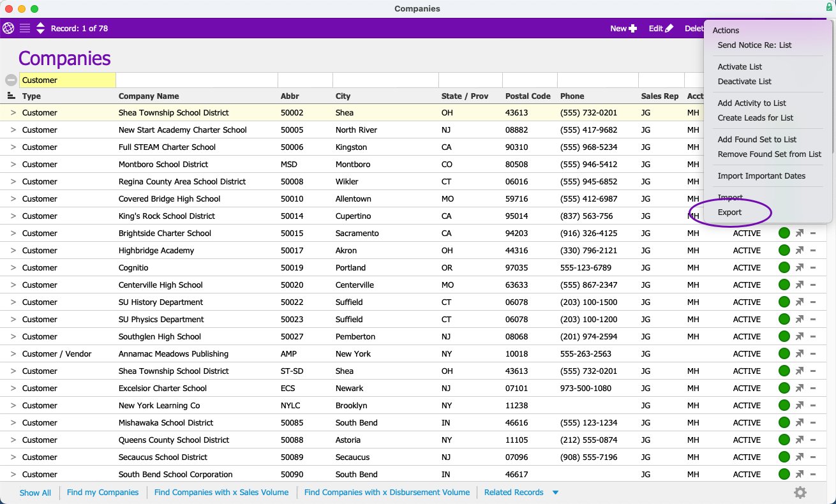Click the minus icon for Highbridge Academy row
836x504 pixels.
(813, 251)
